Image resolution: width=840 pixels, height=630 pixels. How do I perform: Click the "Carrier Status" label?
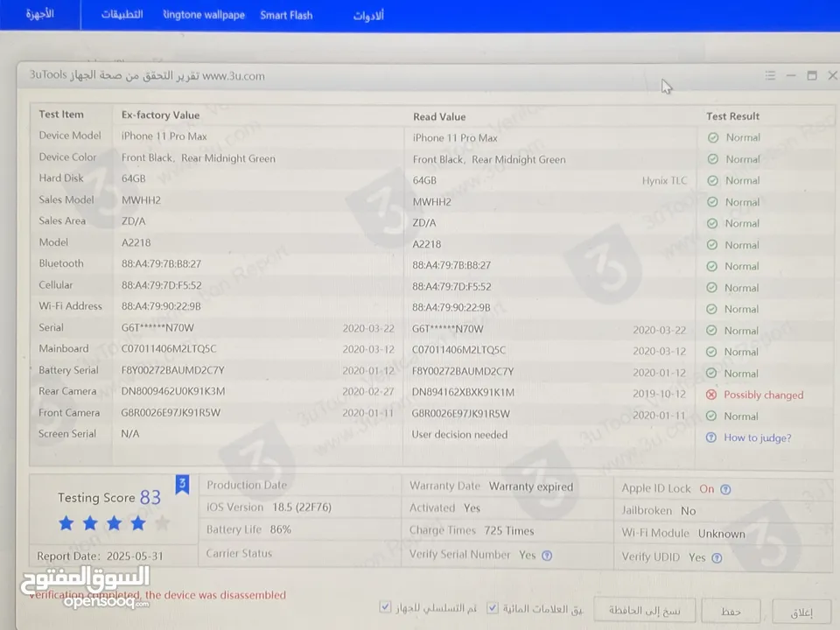tap(239, 553)
